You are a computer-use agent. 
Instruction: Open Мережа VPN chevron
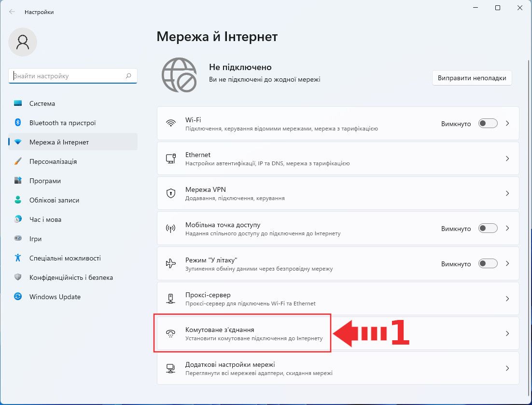(507, 193)
